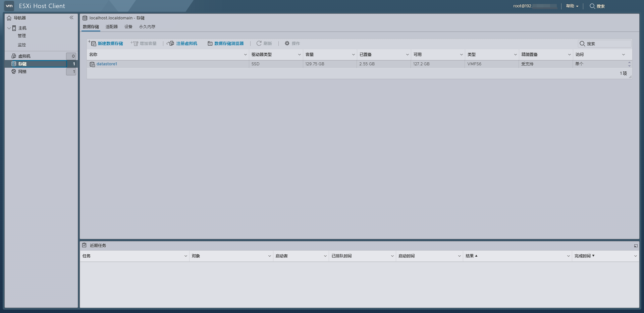Open the 数据存储浏览器
644x313 pixels.
[x=210, y=43]
